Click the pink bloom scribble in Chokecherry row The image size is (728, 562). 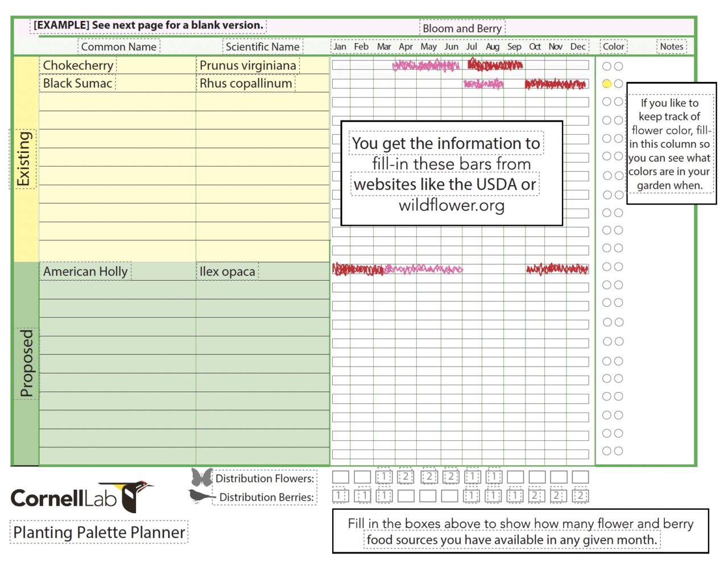point(425,65)
